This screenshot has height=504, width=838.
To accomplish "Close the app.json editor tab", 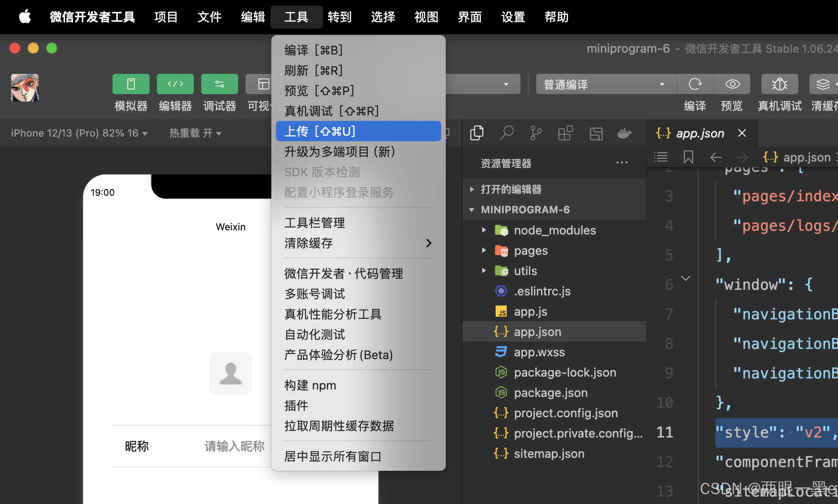I will pos(742,133).
